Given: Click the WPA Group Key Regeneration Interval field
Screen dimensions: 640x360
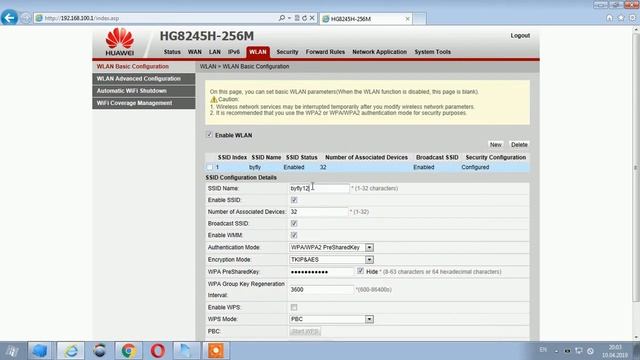Looking at the screenshot, I should [x=321, y=289].
